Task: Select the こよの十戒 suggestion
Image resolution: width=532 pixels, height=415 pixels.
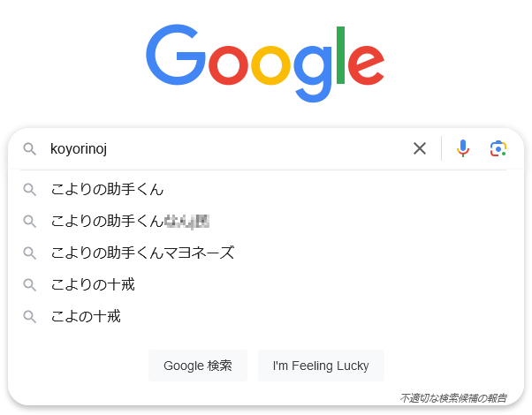Action: coord(86,316)
